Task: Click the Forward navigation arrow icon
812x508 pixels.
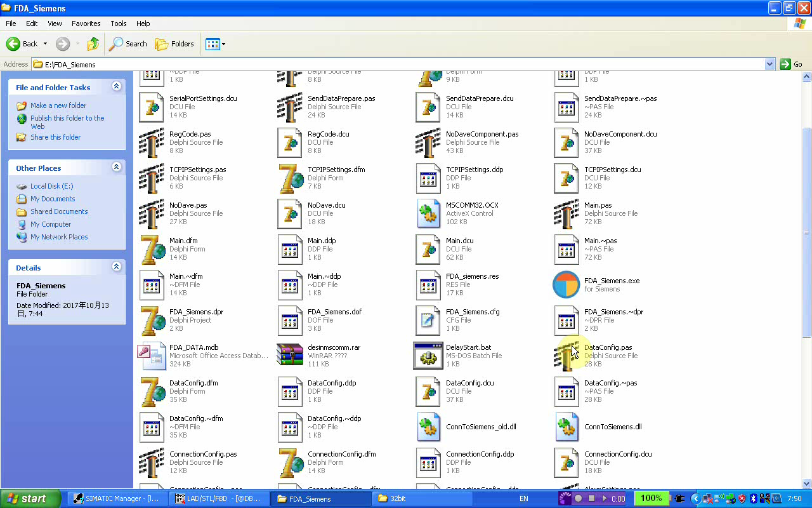Action: click(63, 44)
